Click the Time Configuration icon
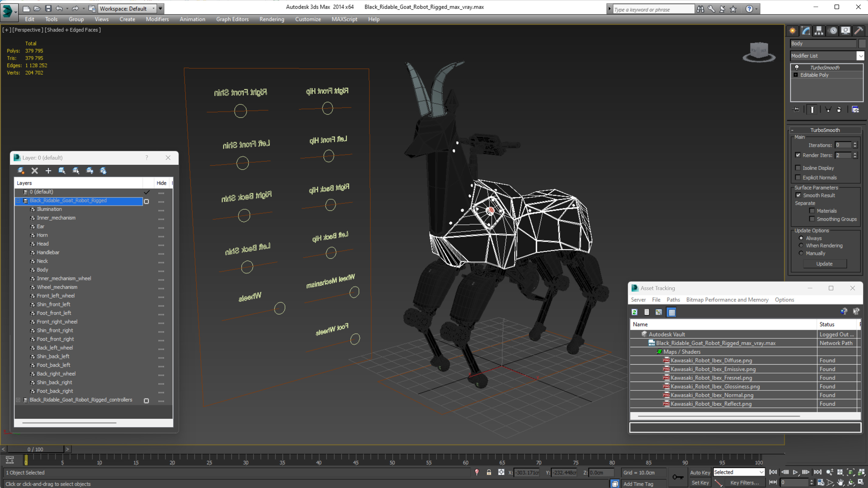The width and height of the screenshot is (868, 488). tap(821, 483)
